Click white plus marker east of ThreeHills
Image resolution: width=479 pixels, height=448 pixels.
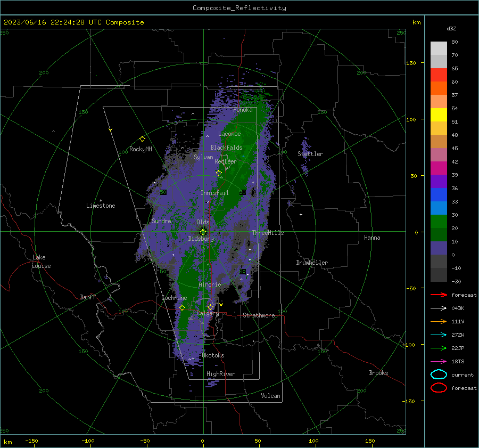301,214
